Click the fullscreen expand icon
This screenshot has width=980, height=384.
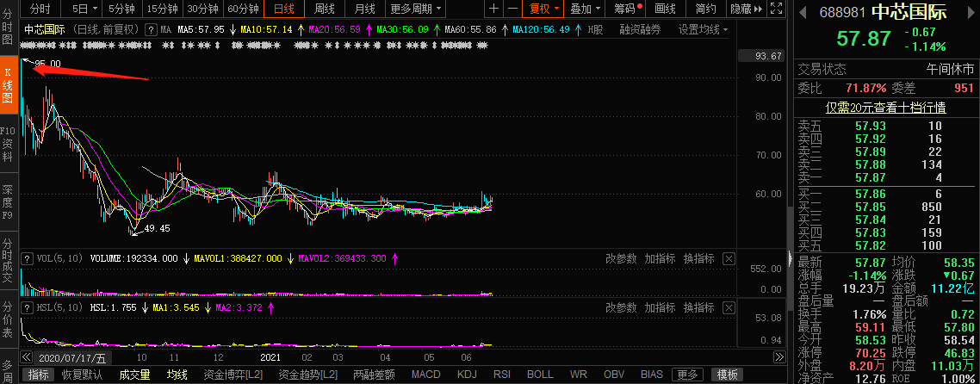pos(778,9)
